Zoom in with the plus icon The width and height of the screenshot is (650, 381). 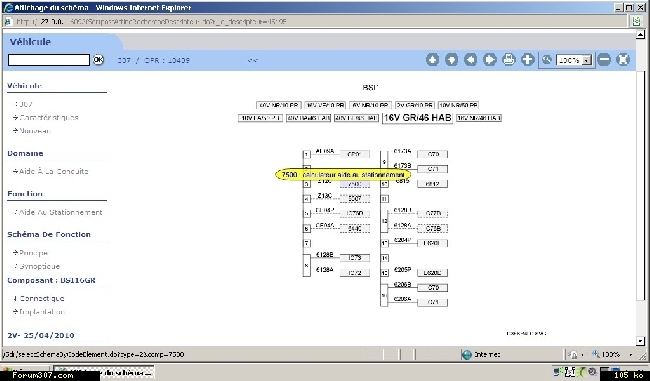[x=528, y=60]
